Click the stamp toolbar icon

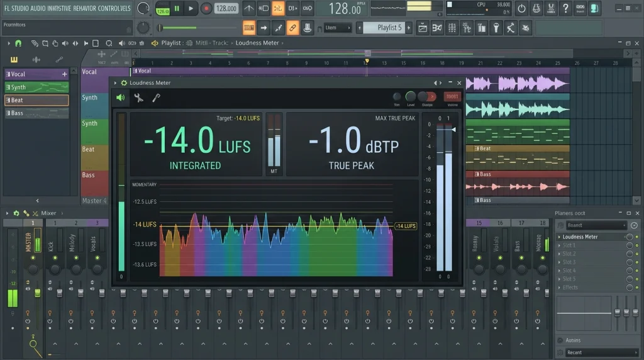coord(307,28)
